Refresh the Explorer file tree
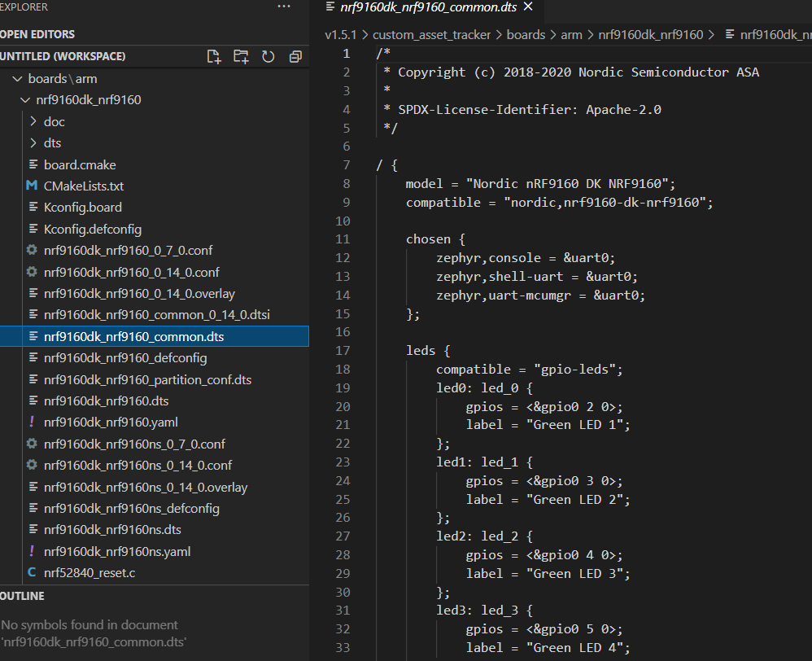 [268, 56]
